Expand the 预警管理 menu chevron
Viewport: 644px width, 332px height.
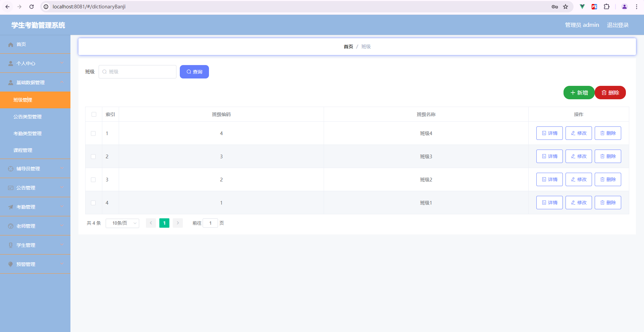click(x=62, y=264)
